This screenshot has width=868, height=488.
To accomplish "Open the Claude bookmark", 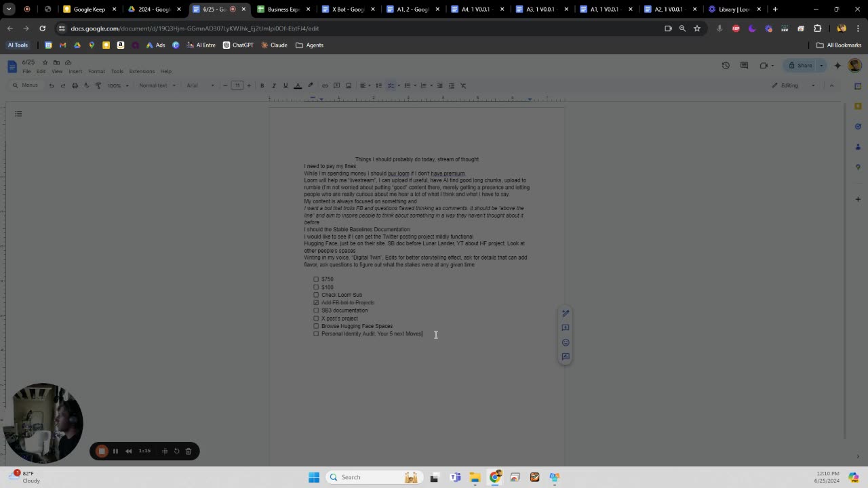I will pyautogui.click(x=275, y=45).
